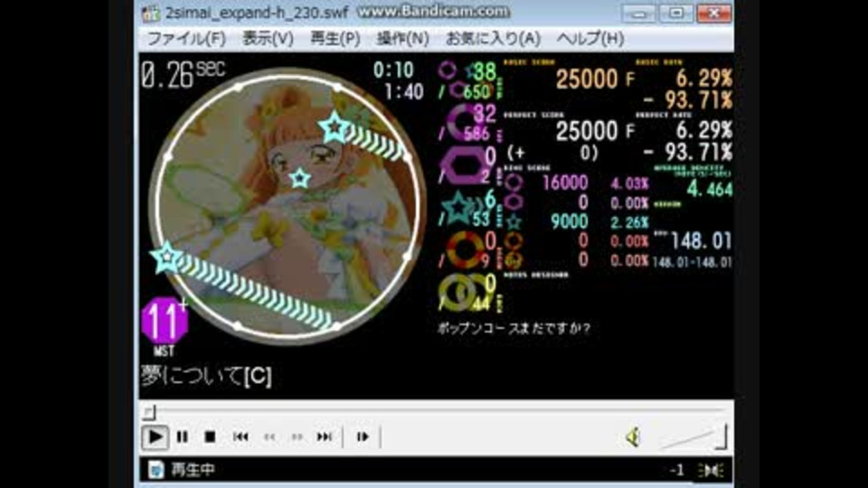Screen dimensions: 868x488
Task: Click the -1 value in status bar
Action: (676, 470)
